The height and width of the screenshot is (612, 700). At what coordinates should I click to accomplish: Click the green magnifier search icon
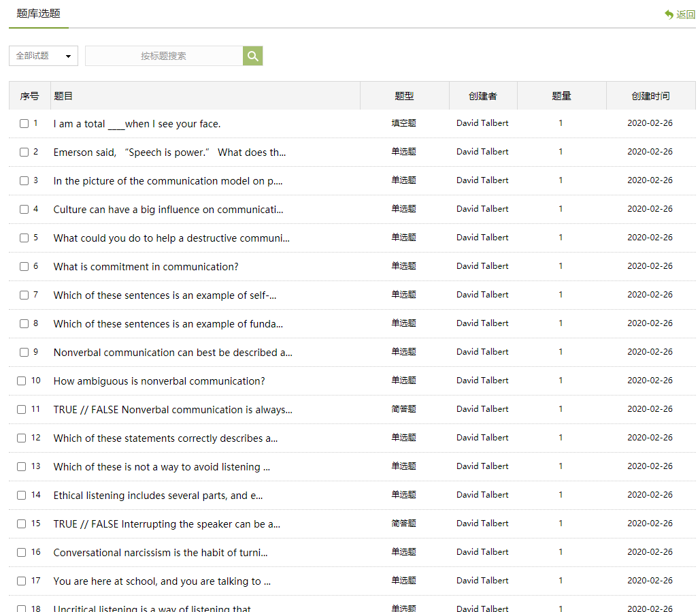[252, 56]
